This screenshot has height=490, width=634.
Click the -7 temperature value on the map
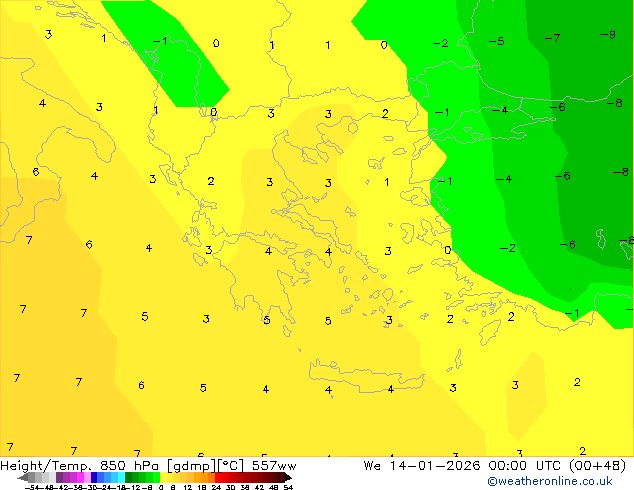tap(552, 38)
